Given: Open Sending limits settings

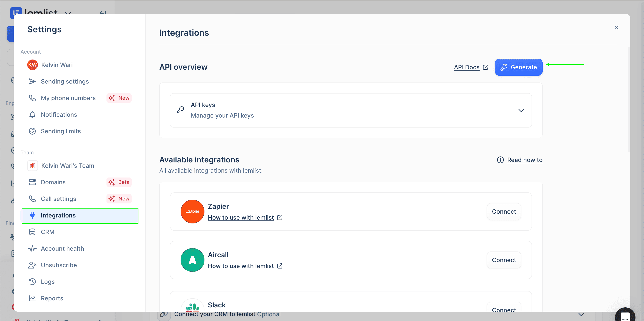Looking at the screenshot, I should click(61, 131).
